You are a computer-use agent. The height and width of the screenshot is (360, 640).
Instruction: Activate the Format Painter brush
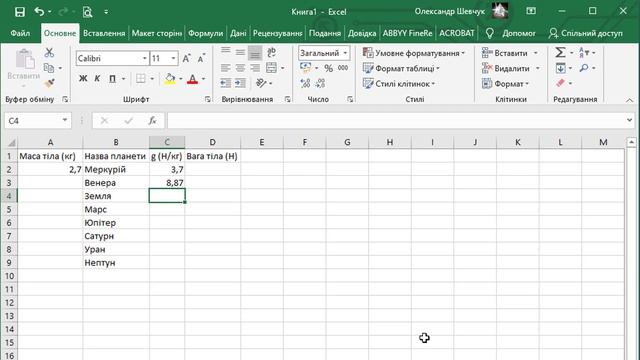(49, 83)
